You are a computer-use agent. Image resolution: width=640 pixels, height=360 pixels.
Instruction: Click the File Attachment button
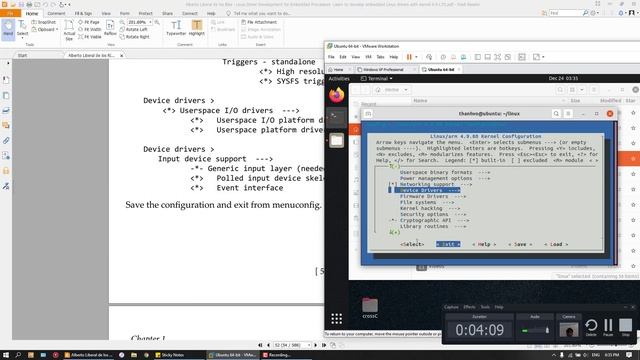point(259,22)
